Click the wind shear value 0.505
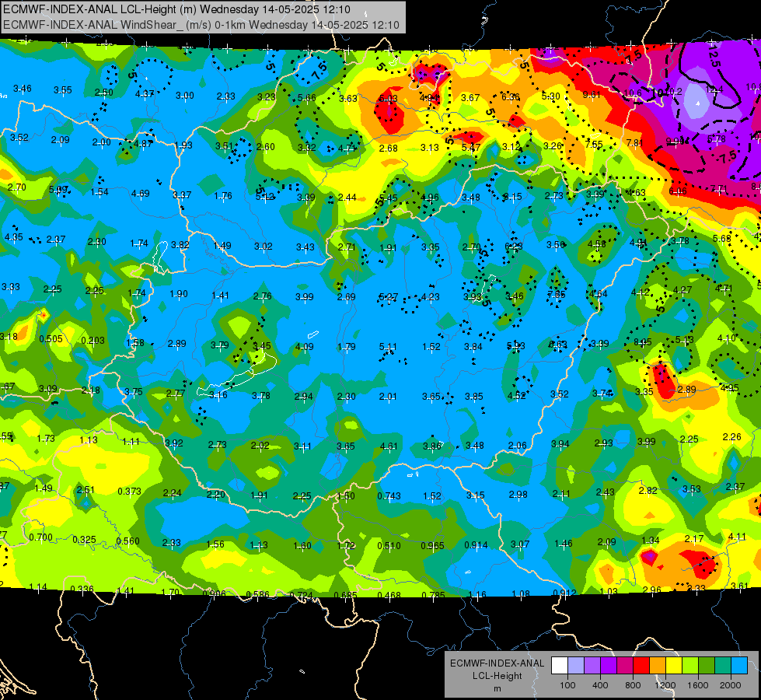 (x=51, y=338)
